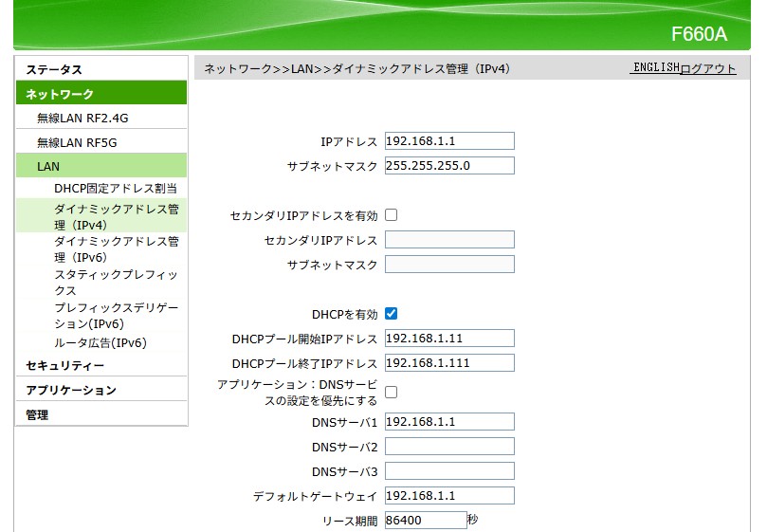767x532 pixels.
Task: Open ルータ広告(IPv6) page
Action: click(100, 342)
